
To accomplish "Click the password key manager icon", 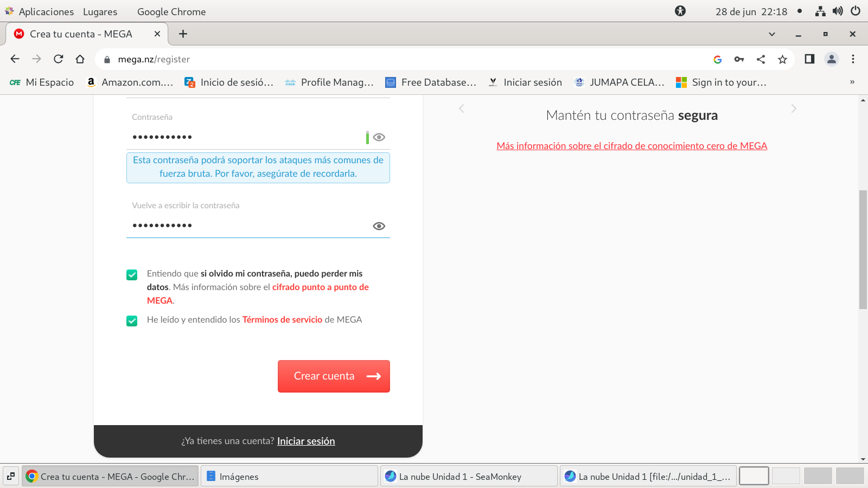I will 739,59.
